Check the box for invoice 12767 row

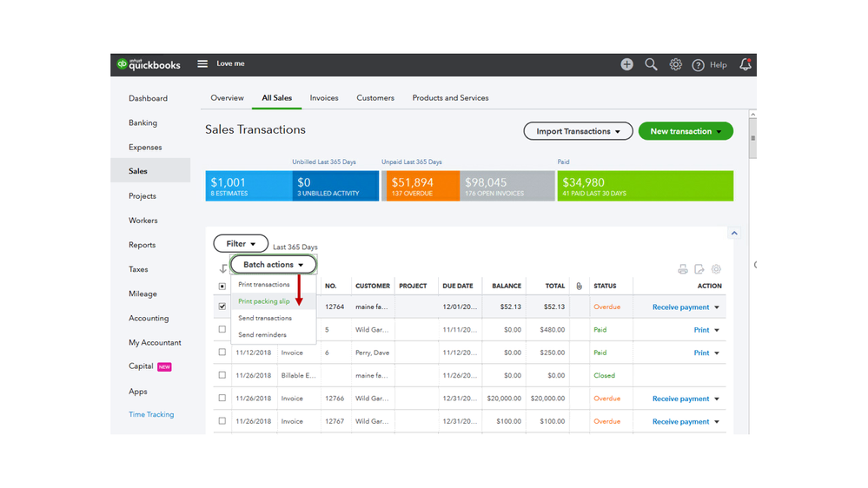coord(222,421)
